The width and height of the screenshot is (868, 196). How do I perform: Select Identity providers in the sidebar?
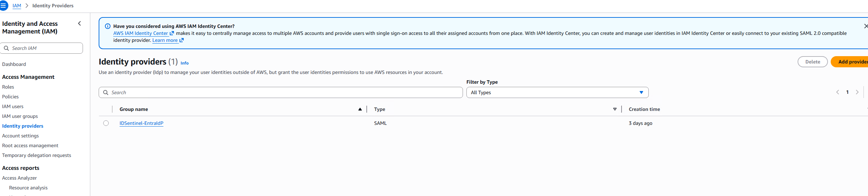point(23,126)
